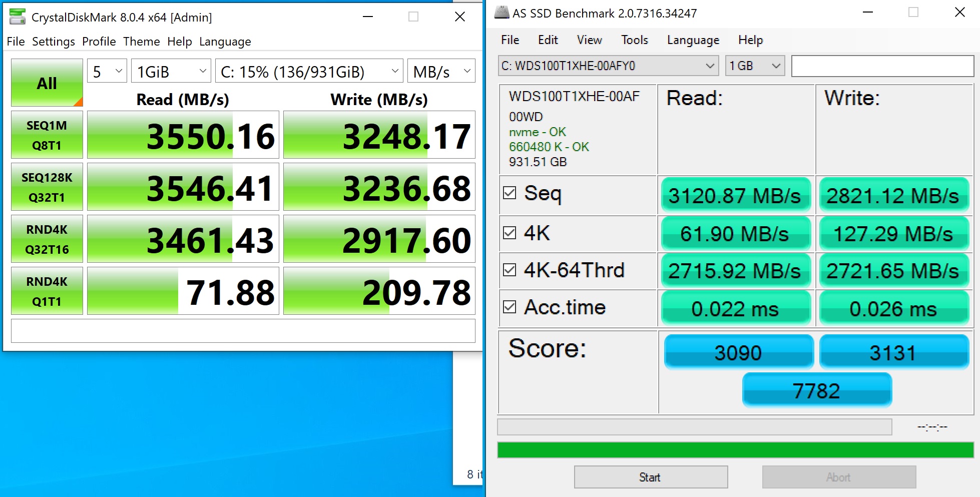Click the RND4K Q32T16 read result 3461.43
This screenshot has height=497, width=980.
tap(183, 239)
